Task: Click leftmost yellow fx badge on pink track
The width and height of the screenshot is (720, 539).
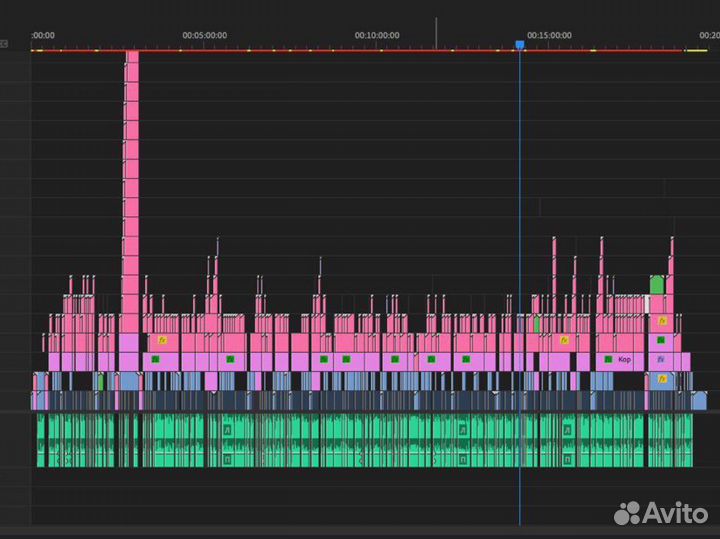Action: (162, 340)
